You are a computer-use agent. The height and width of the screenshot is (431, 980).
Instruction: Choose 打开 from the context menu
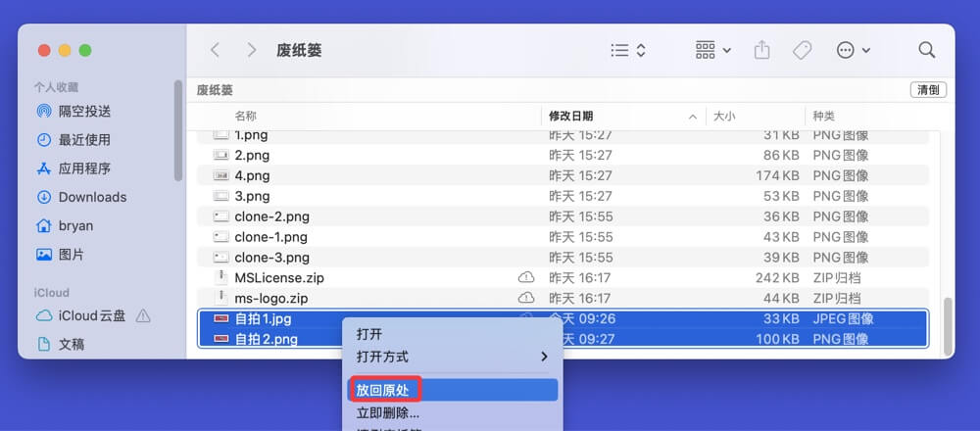368,334
